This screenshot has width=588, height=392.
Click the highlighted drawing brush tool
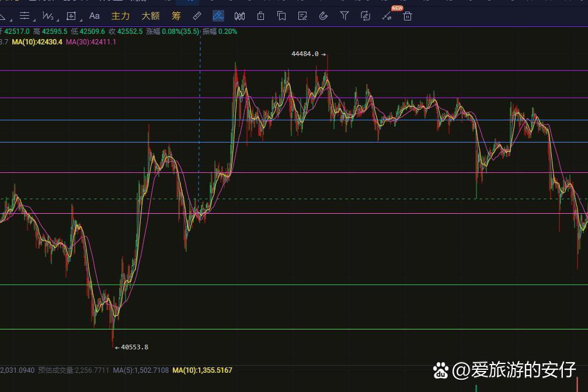tap(218, 16)
